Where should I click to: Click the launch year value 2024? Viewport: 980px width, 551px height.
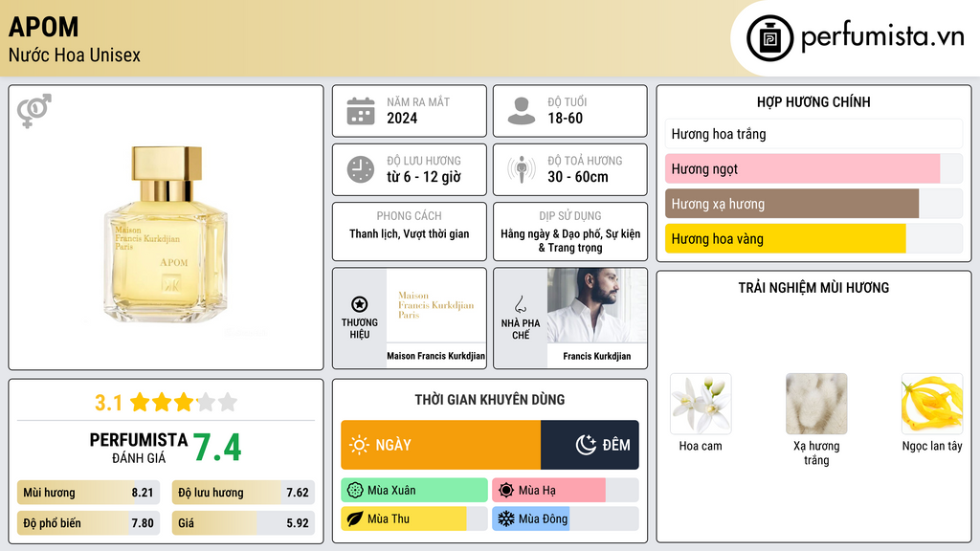point(402,118)
